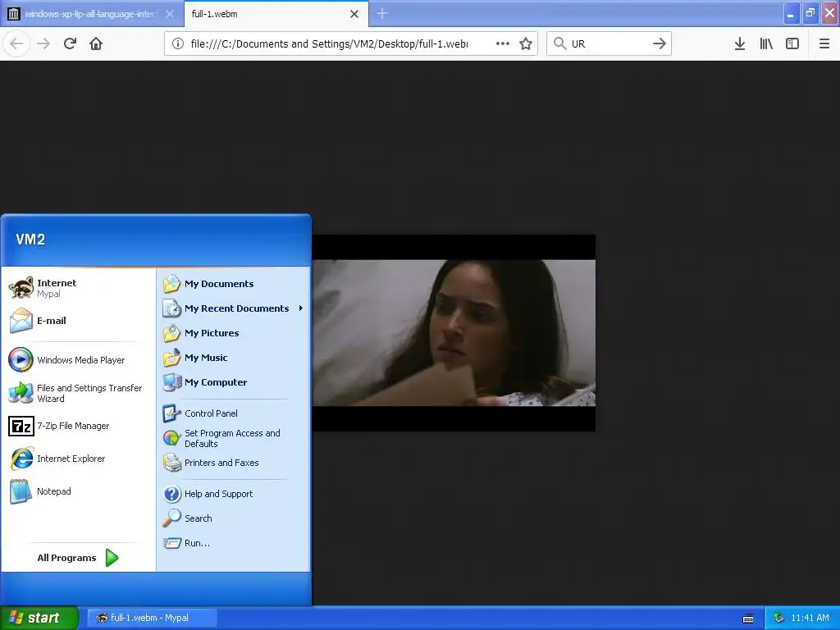Open Internet Explorer
Image resolution: width=840 pixels, height=630 pixels.
78,459
